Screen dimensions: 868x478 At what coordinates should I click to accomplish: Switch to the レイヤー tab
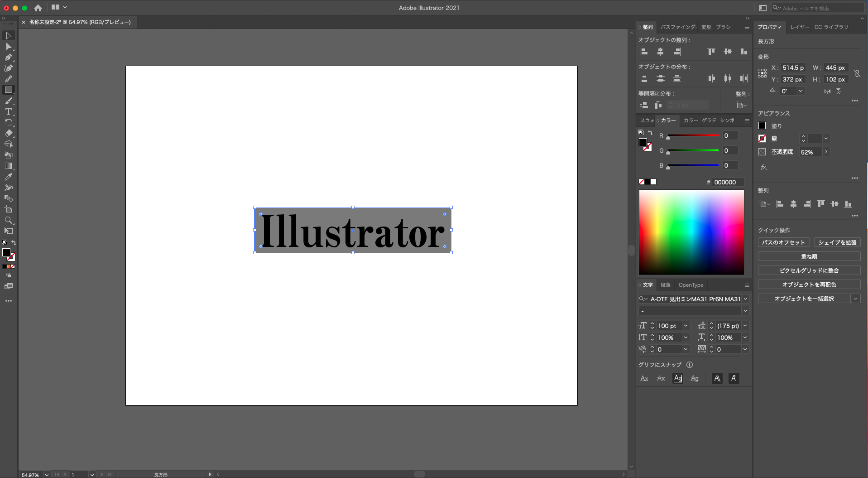click(x=800, y=27)
